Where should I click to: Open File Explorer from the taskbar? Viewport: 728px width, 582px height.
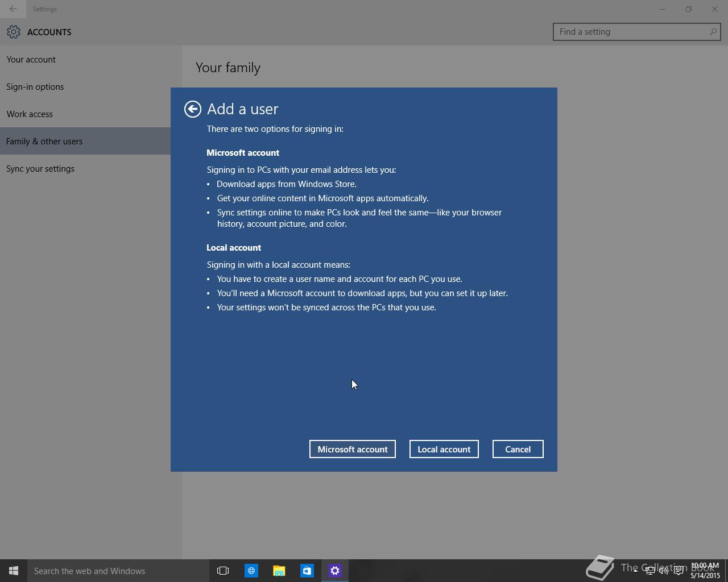pos(279,571)
